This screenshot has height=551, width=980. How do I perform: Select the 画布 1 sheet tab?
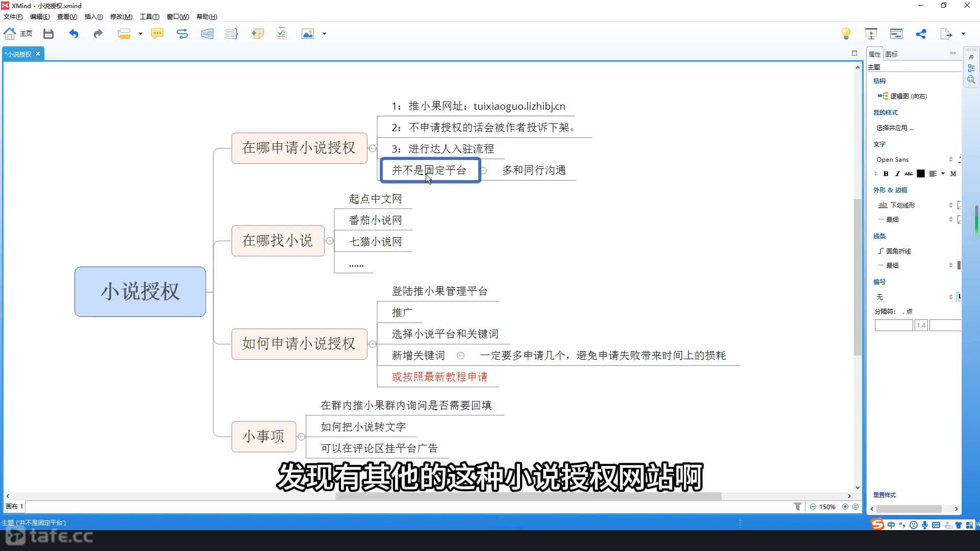point(14,507)
